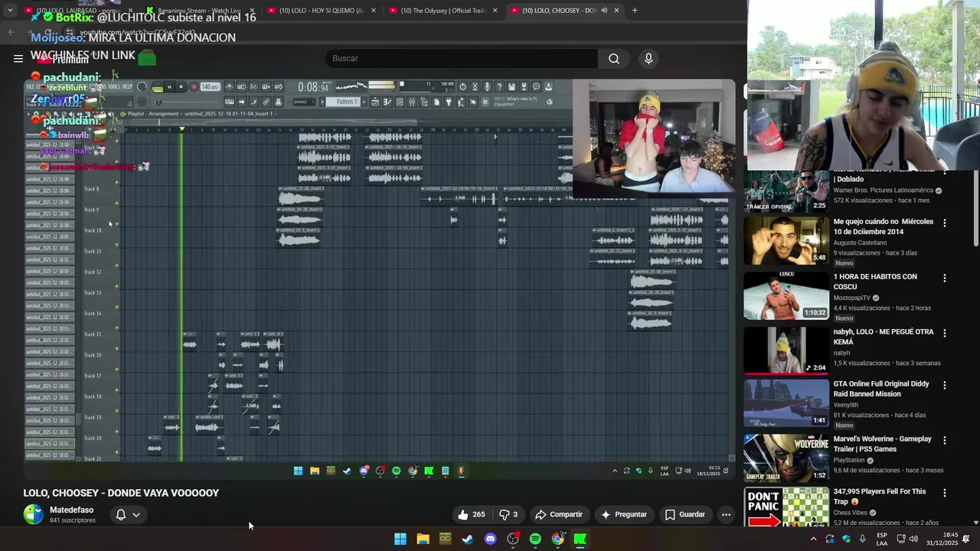This screenshot has height=551, width=980.
Task: Open the tab search dropdown arrow
Action: point(10,10)
